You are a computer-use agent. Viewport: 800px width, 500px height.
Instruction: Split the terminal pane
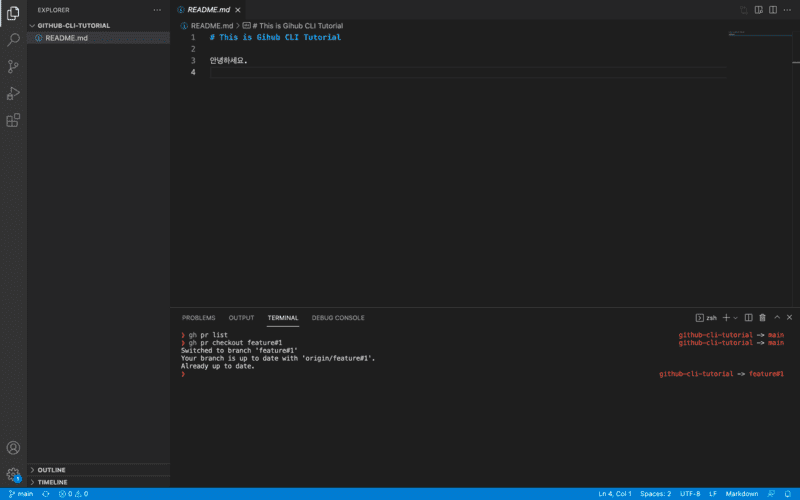tap(748, 318)
